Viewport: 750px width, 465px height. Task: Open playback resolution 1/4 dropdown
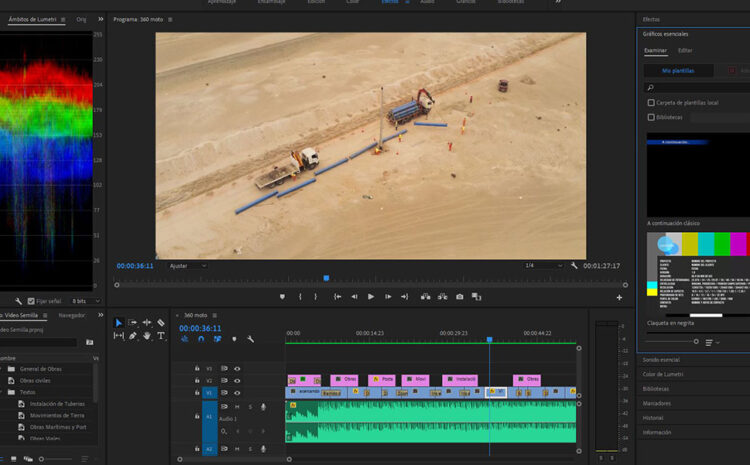tap(543, 266)
